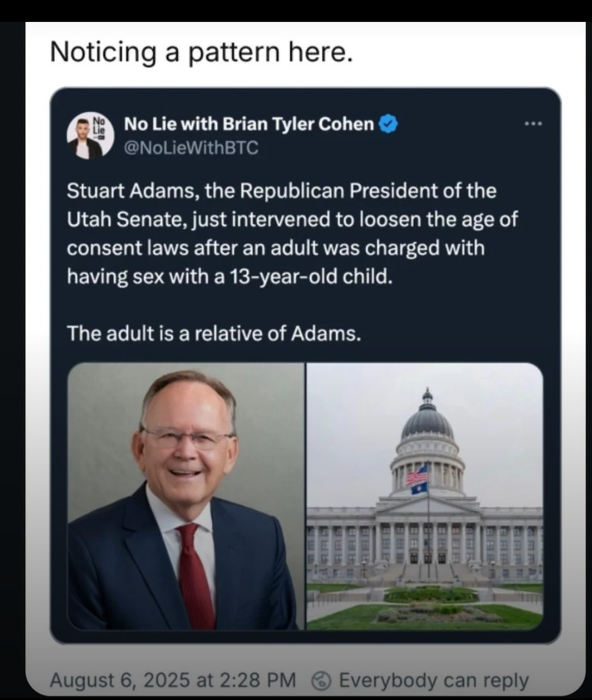Select Everybody can reply setting

tap(434, 680)
